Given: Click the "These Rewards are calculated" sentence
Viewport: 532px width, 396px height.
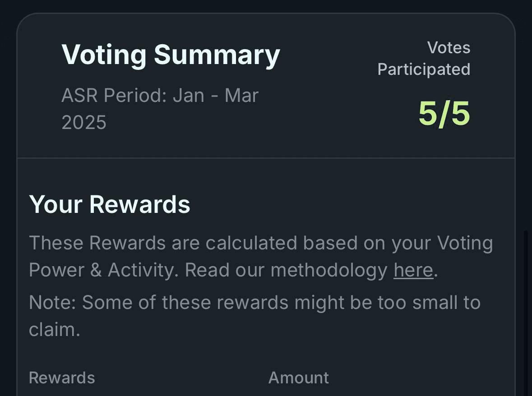Looking at the screenshot, I should 163,244.
